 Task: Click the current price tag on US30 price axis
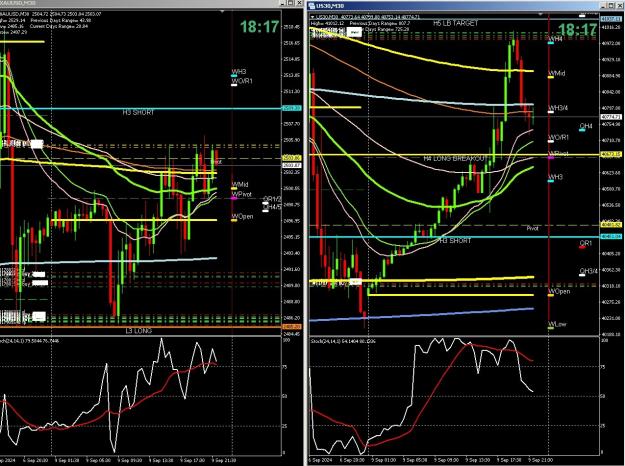pos(611,117)
